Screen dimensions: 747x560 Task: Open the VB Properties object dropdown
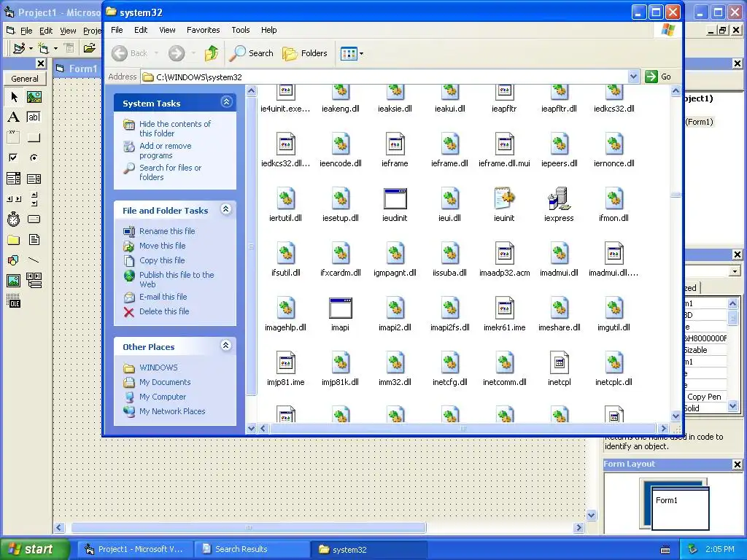(735, 271)
